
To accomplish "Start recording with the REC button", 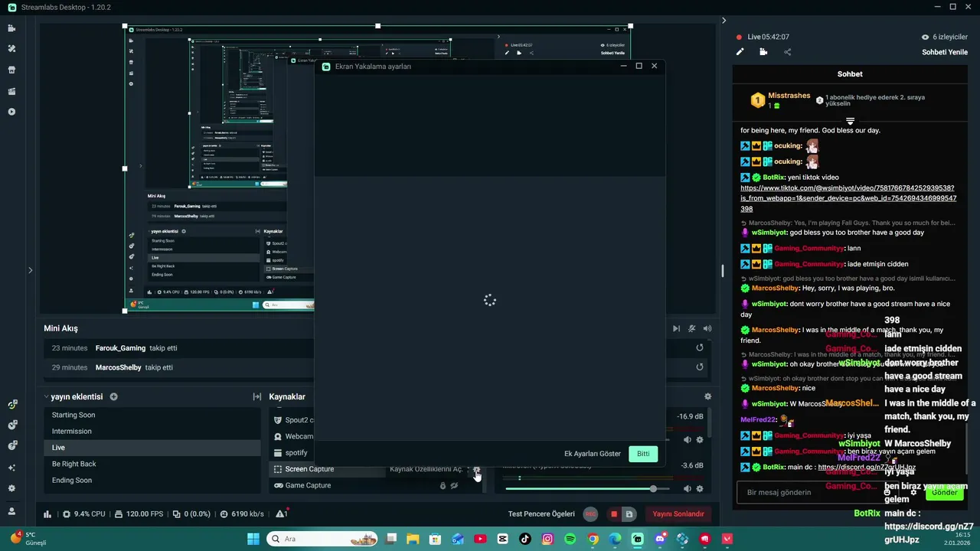I will pos(590,514).
